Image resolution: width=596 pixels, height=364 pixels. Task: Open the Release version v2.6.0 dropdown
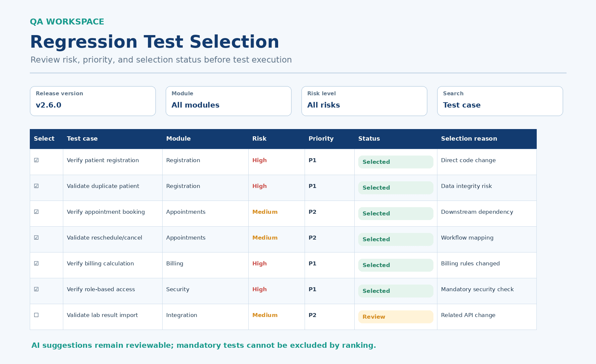93,101
